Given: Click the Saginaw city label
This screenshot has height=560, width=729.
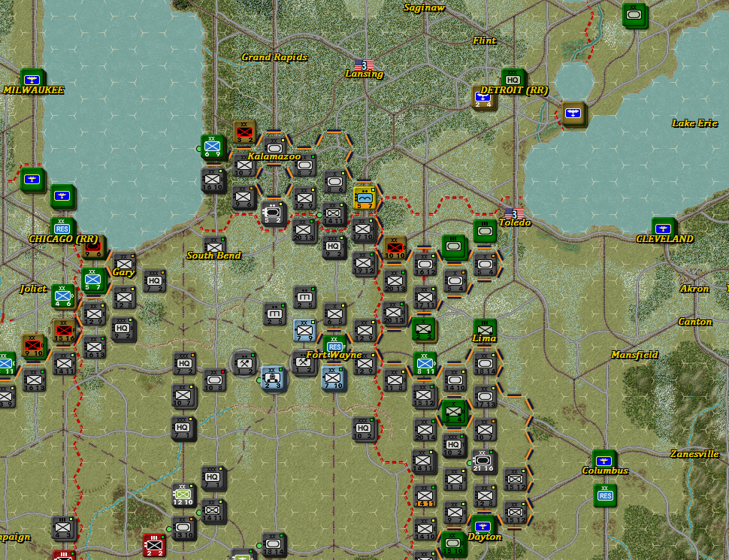Looking at the screenshot, I should click(424, 8).
